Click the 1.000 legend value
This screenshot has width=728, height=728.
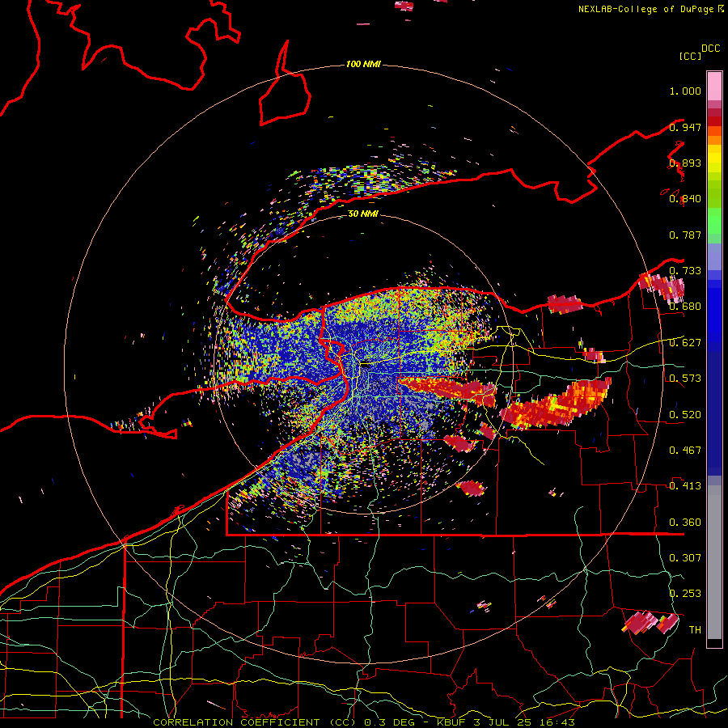[685, 91]
